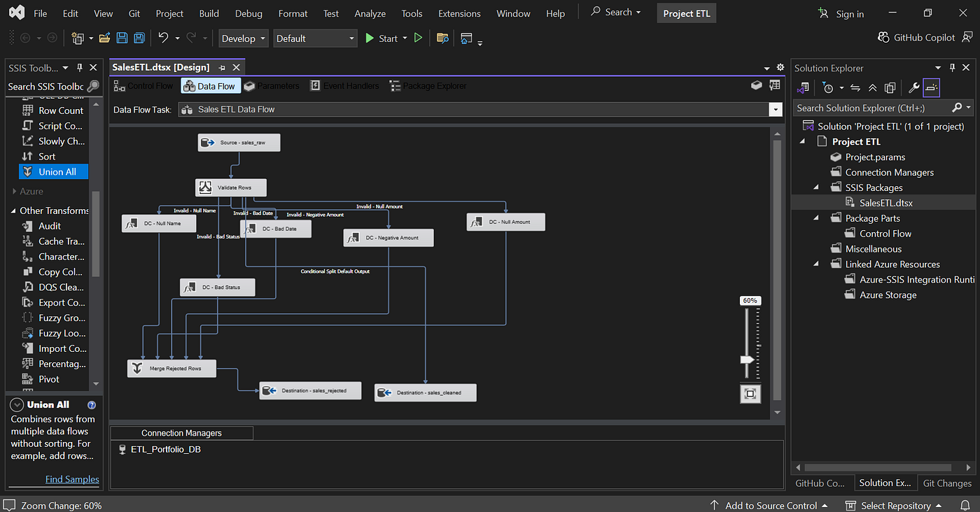Click the Collapse All icon in Solution Explorer
The width and height of the screenshot is (980, 512).
coord(873,87)
